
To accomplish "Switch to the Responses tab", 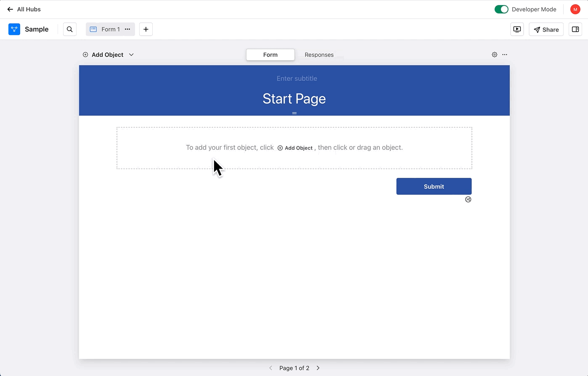I will click(x=319, y=55).
